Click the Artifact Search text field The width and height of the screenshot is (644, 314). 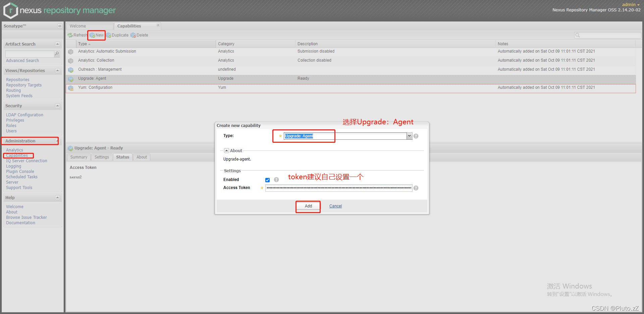30,54
